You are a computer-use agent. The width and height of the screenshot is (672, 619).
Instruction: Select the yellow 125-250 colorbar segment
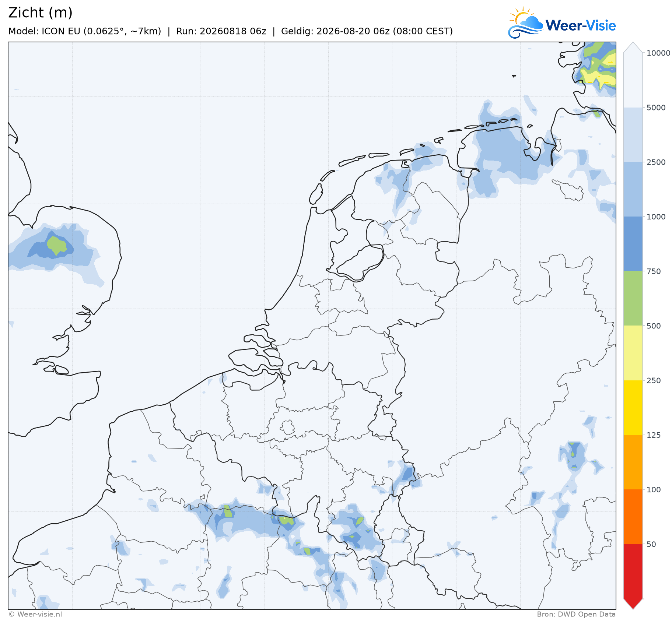click(x=633, y=408)
